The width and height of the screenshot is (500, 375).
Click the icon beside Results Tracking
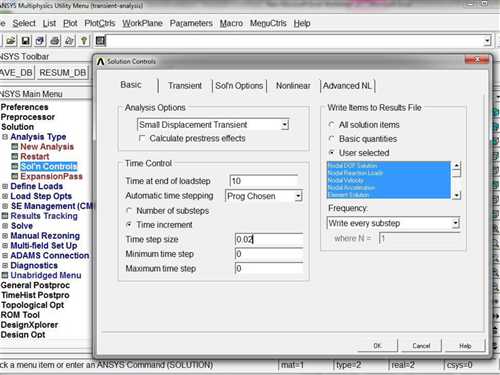click(5, 216)
